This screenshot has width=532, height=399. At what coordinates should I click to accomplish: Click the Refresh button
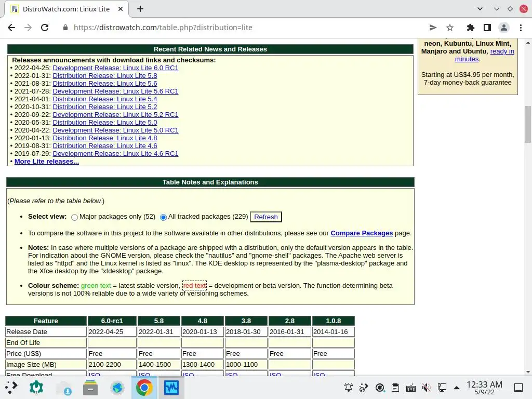(x=266, y=217)
